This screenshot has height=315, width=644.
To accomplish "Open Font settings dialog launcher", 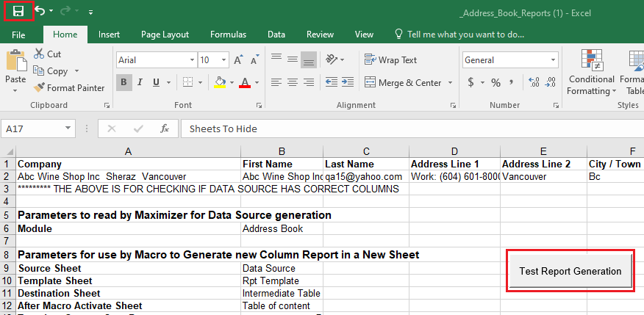I will (260, 106).
